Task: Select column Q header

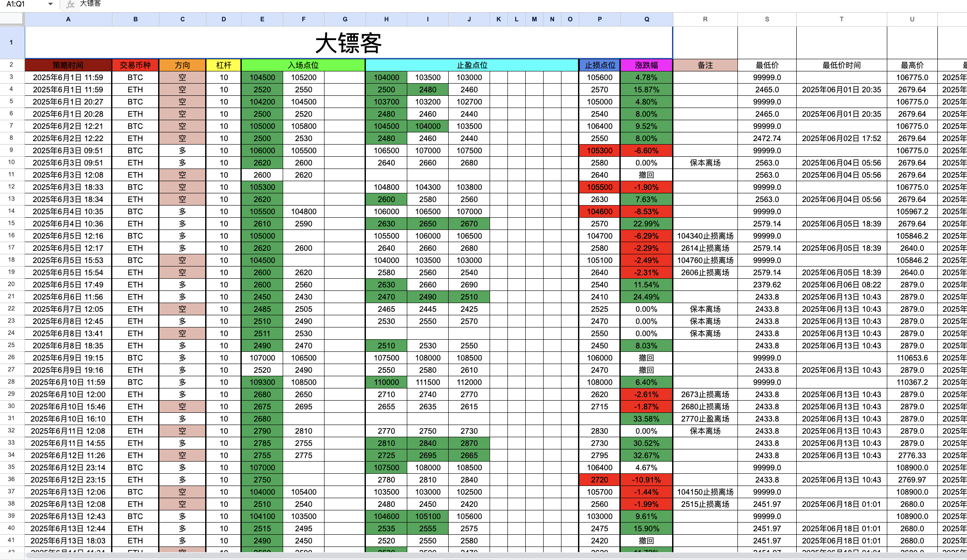Action: [x=646, y=19]
